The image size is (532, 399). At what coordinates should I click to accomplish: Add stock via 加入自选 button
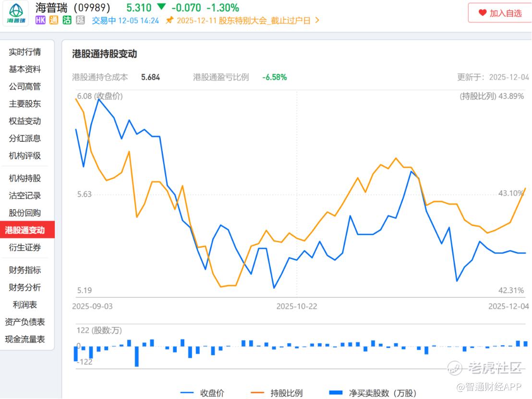coord(499,13)
